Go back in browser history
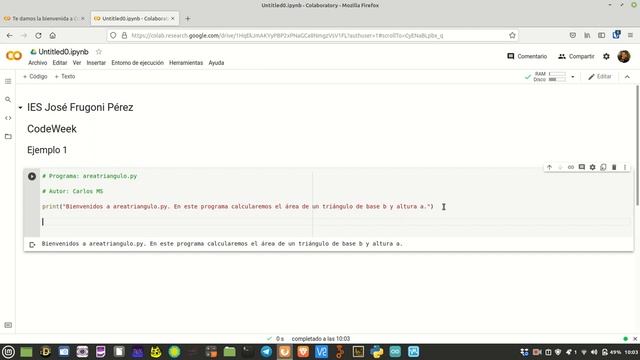 tap(9, 36)
